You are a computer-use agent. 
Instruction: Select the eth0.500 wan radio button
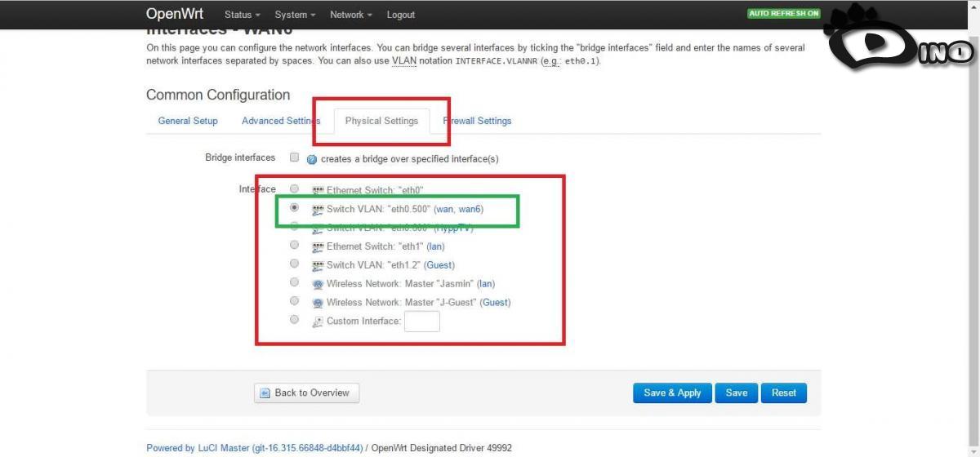(x=295, y=207)
